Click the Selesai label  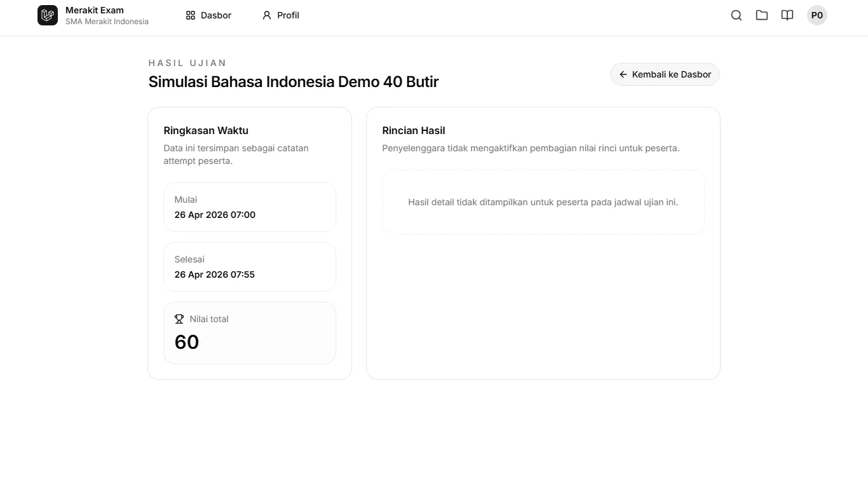[x=189, y=259]
